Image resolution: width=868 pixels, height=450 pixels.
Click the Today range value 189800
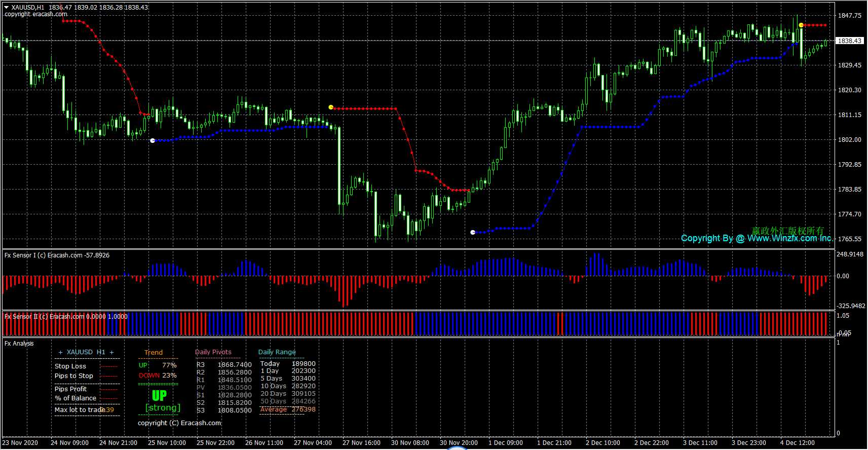point(304,363)
